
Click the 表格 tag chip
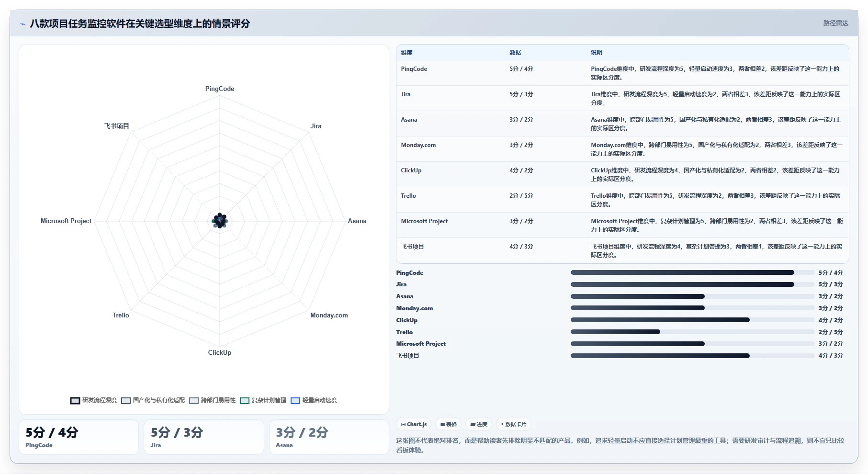[449, 424]
